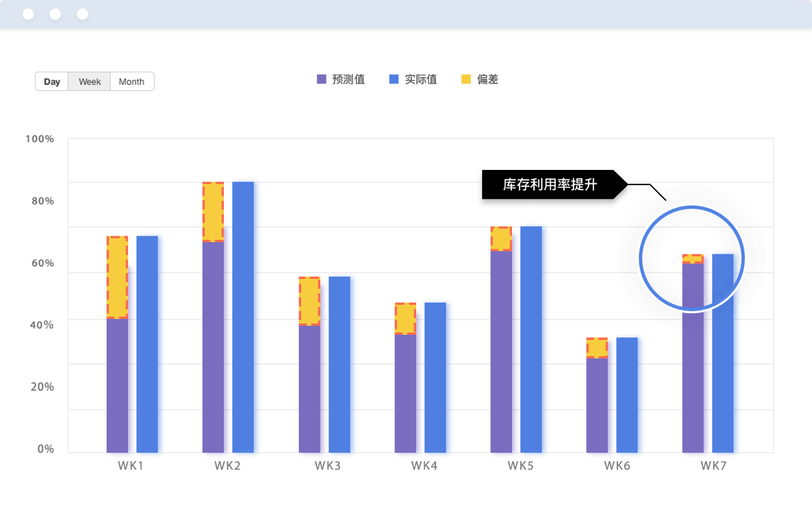Switch to the Month view tab
812x525 pixels.
(x=132, y=82)
